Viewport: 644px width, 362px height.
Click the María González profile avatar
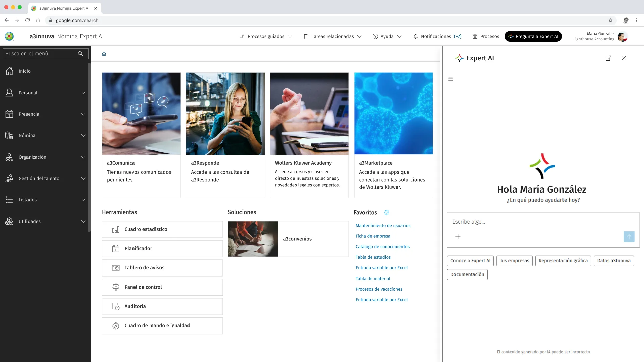(622, 37)
